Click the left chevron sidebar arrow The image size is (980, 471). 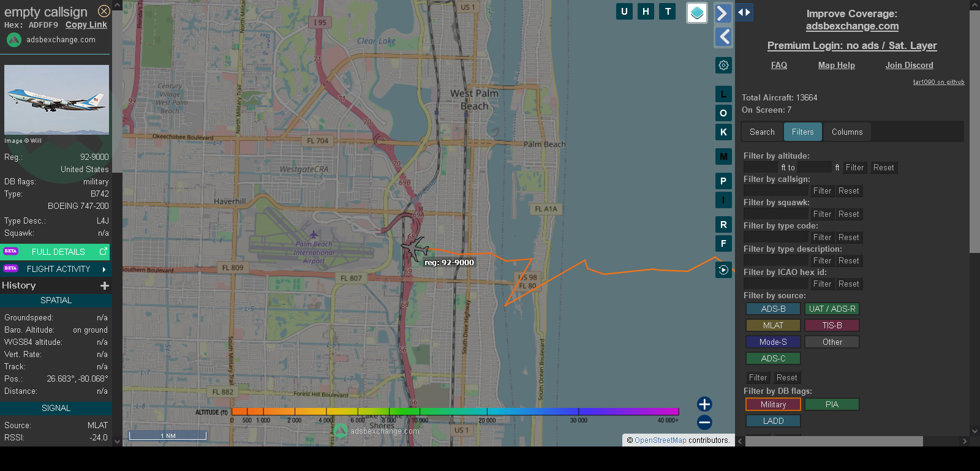723,37
